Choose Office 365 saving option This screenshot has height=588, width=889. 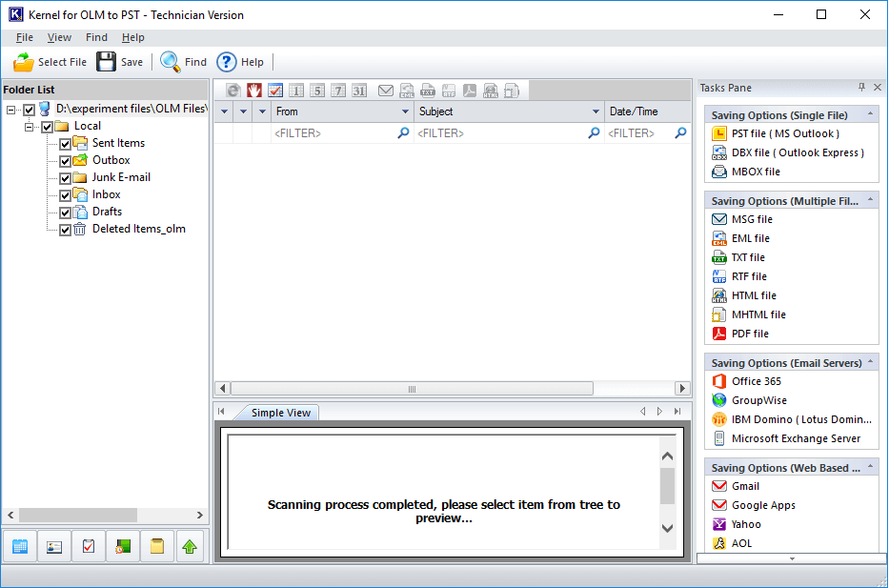tap(746, 381)
